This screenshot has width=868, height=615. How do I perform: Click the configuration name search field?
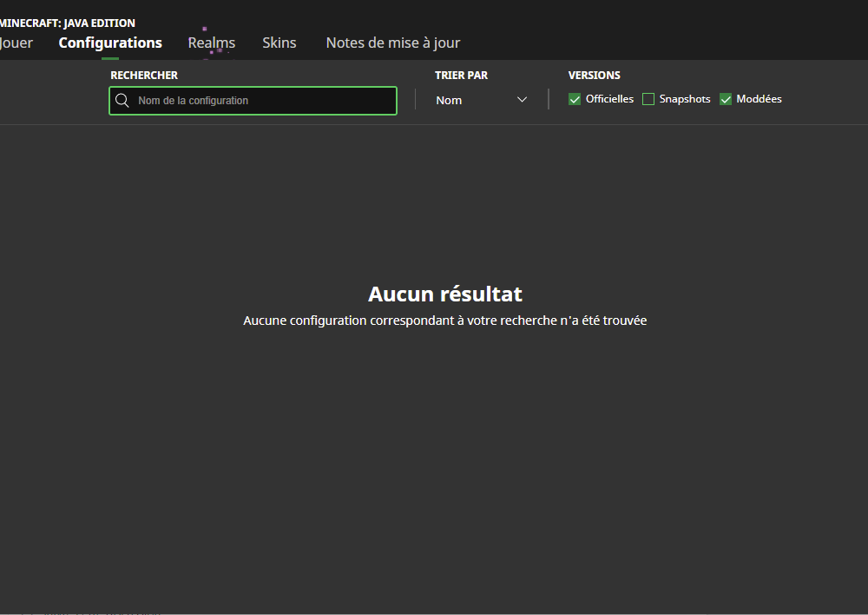click(253, 101)
